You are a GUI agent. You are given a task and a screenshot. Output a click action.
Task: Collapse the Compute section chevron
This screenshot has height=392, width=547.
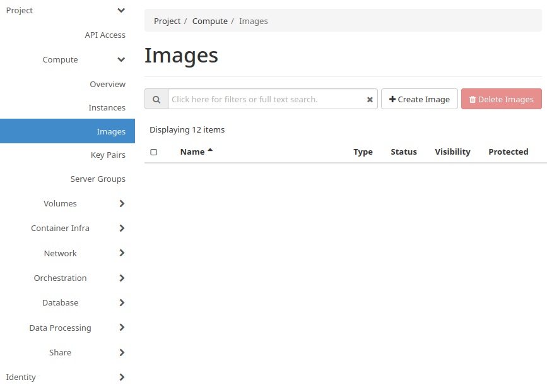[121, 60]
